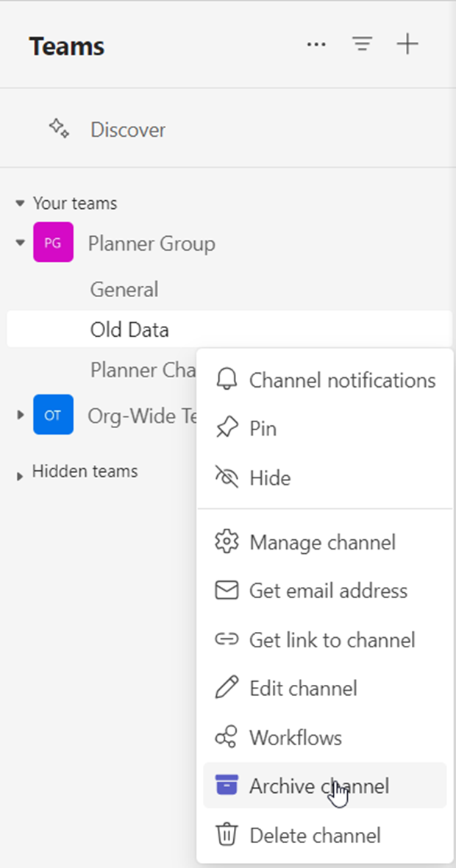
Task: Click the Workflows icon in the menu
Action: coord(227,737)
